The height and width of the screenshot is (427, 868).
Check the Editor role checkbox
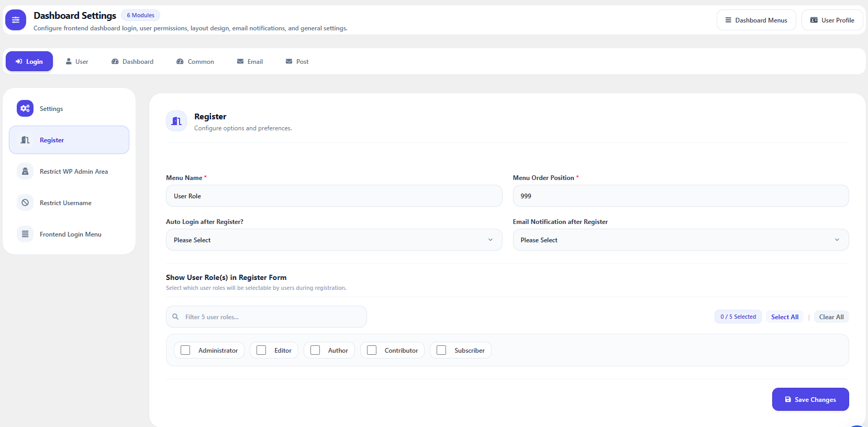261,350
